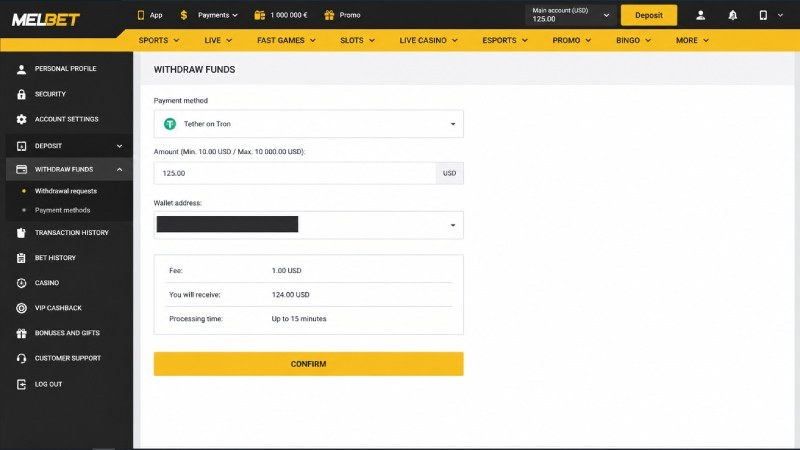800x450 pixels.
Task: Open VIP Cashback page
Action: pyautogui.click(x=58, y=308)
